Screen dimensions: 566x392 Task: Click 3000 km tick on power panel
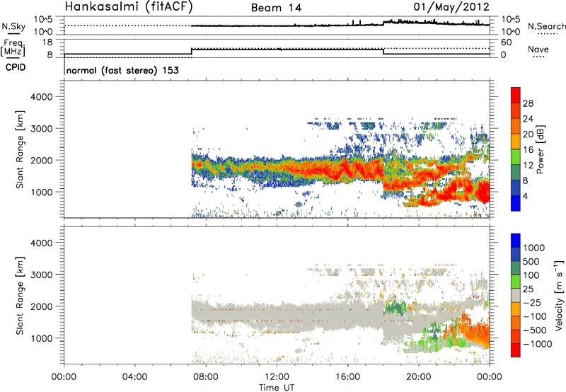41,129
